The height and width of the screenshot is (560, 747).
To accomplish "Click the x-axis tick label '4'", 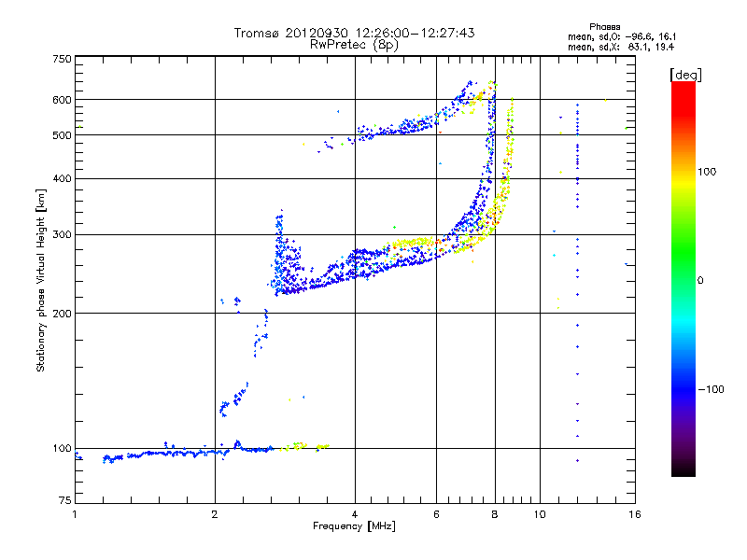I will point(355,514).
